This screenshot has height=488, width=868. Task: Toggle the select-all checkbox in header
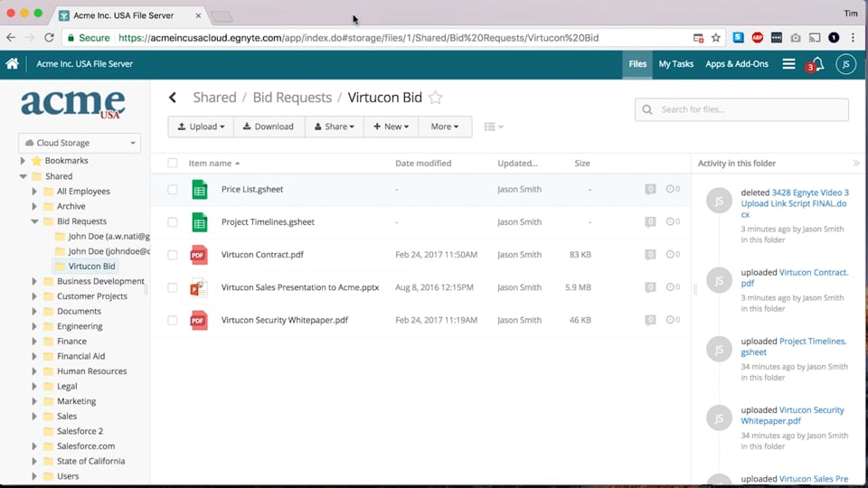coord(173,164)
